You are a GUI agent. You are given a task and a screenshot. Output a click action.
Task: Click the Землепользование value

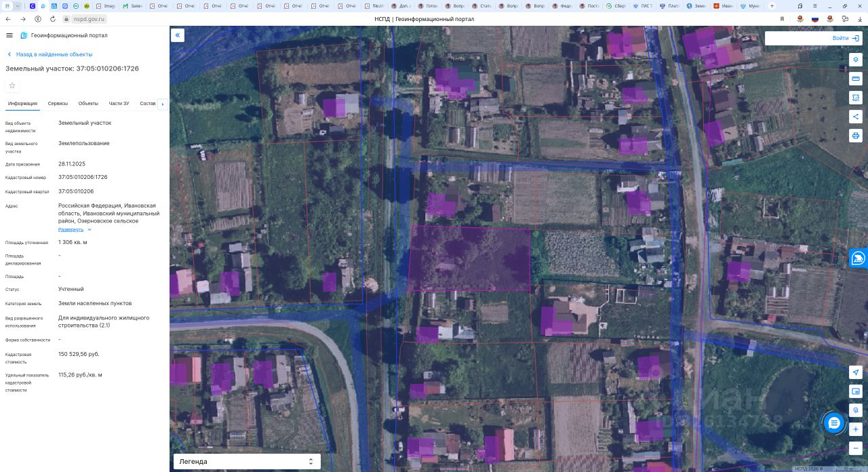(84, 143)
